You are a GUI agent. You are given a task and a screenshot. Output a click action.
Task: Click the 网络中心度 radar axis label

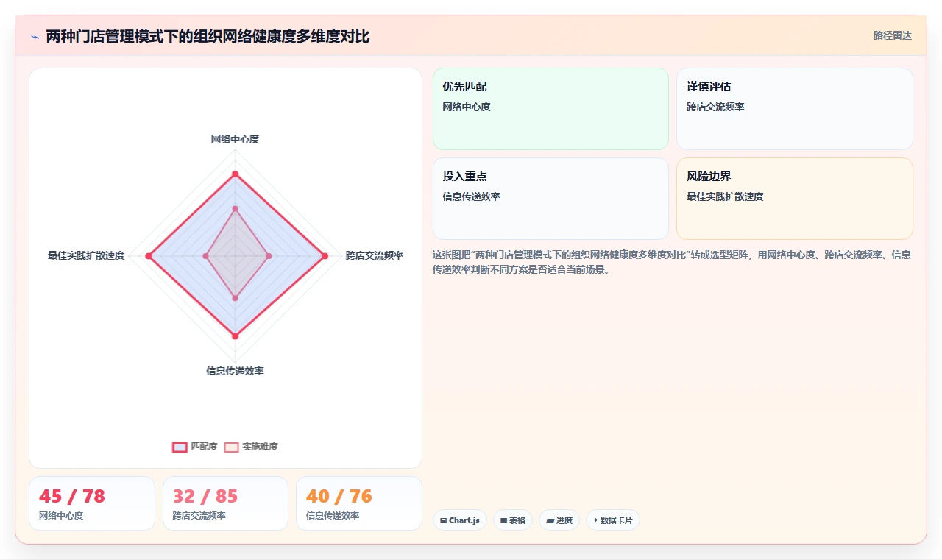click(x=235, y=139)
